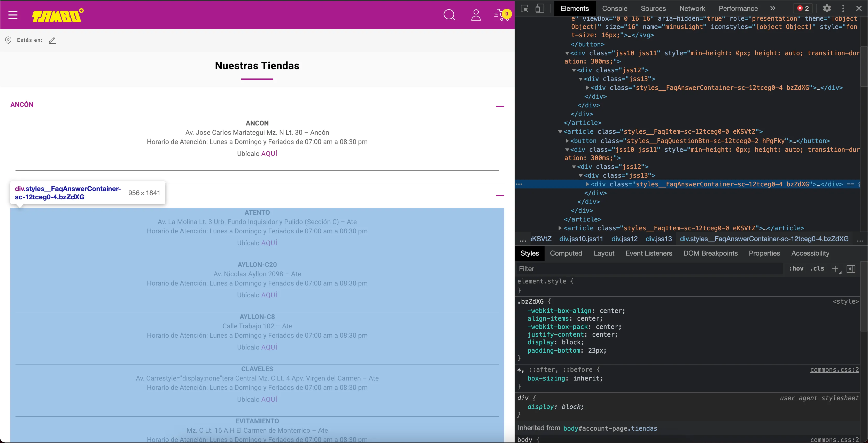868x443 pixels.
Task: Show more DevTools tabs chevron
Action: (773, 9)
